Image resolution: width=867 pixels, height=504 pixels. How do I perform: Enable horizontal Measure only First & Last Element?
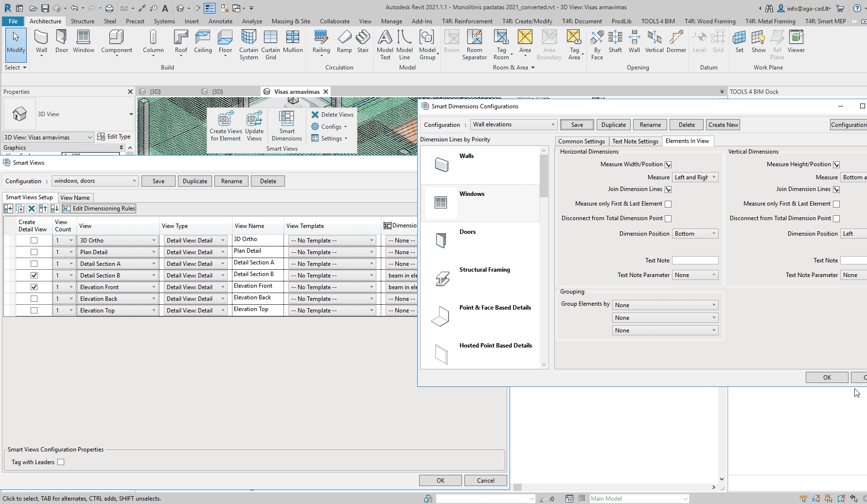[668, 204]
